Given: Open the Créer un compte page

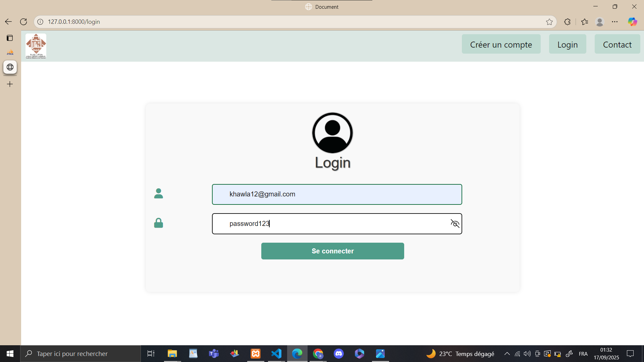Looking at the screenshot, I should tap(501, 44).
